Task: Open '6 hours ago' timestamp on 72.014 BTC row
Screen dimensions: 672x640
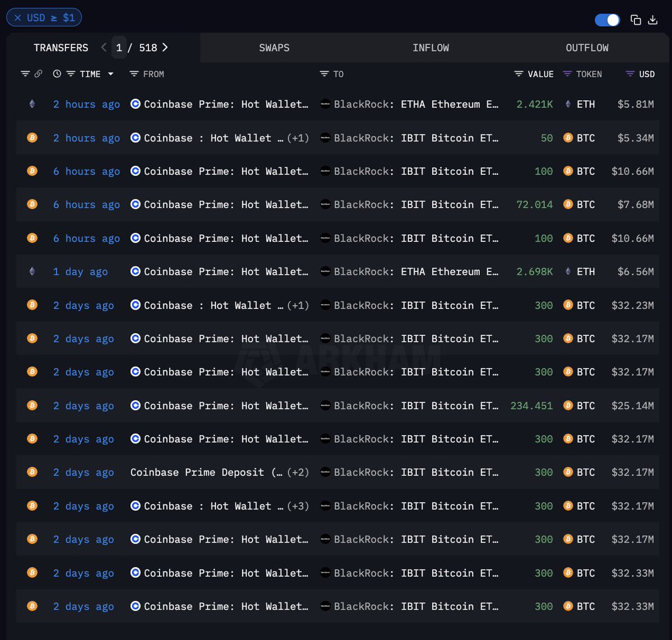Action: (x=86, y=204)
